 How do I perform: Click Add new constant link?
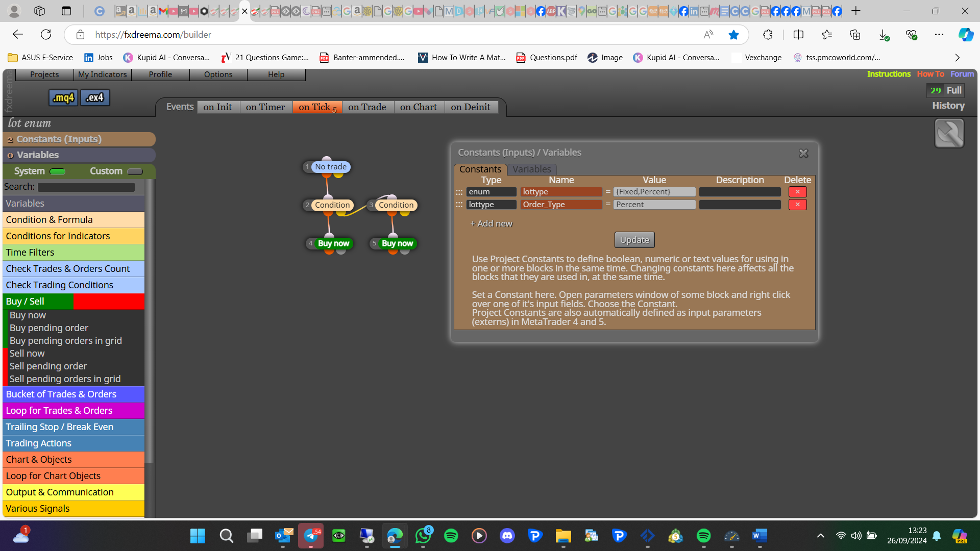tap(491, 223)
